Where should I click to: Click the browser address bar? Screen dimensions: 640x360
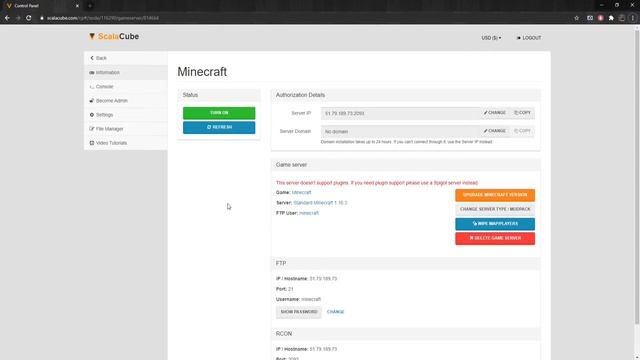coord(302,18)
